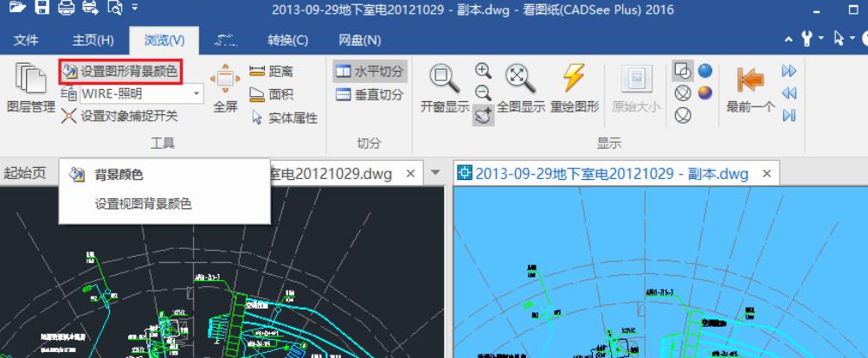868x358 pixels.
Task: Expand the quick access toolbar arrow
Action: pos(135,7)
